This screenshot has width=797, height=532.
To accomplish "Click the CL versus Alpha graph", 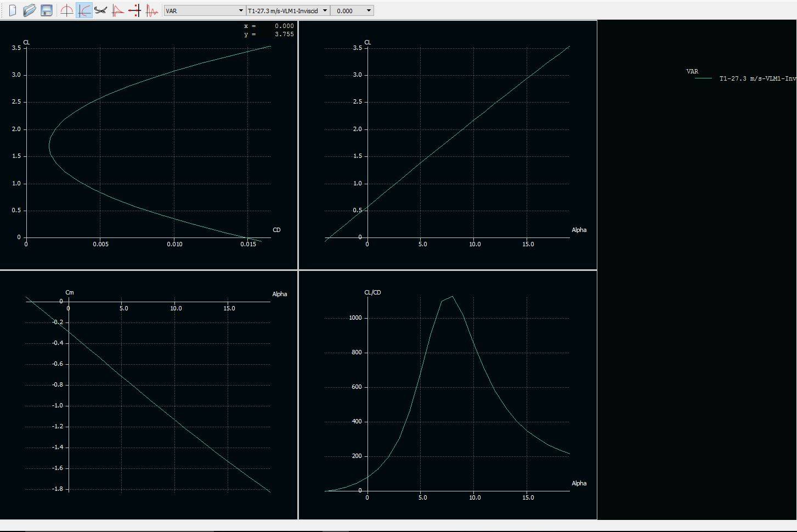I will [x=447, y=143].
